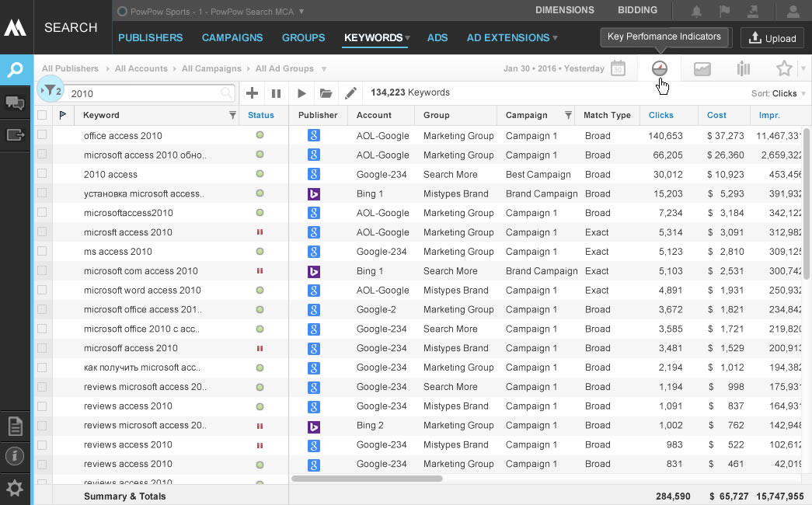This screenshot has height=505, width=812.
Task: Open the Key Performance Indicators gauge icon
Action: pyautogui.click(x=659, y=68)
